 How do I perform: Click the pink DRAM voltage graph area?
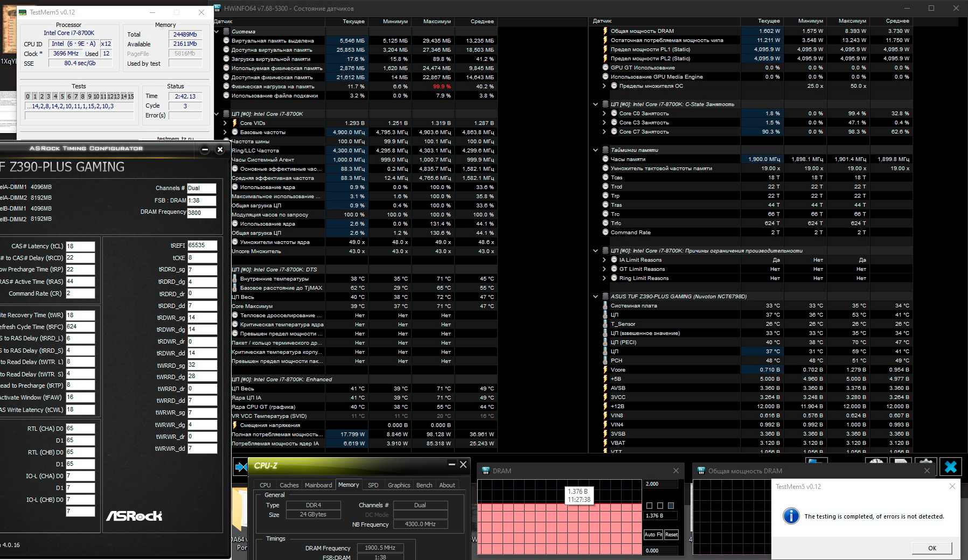[560, 528]
